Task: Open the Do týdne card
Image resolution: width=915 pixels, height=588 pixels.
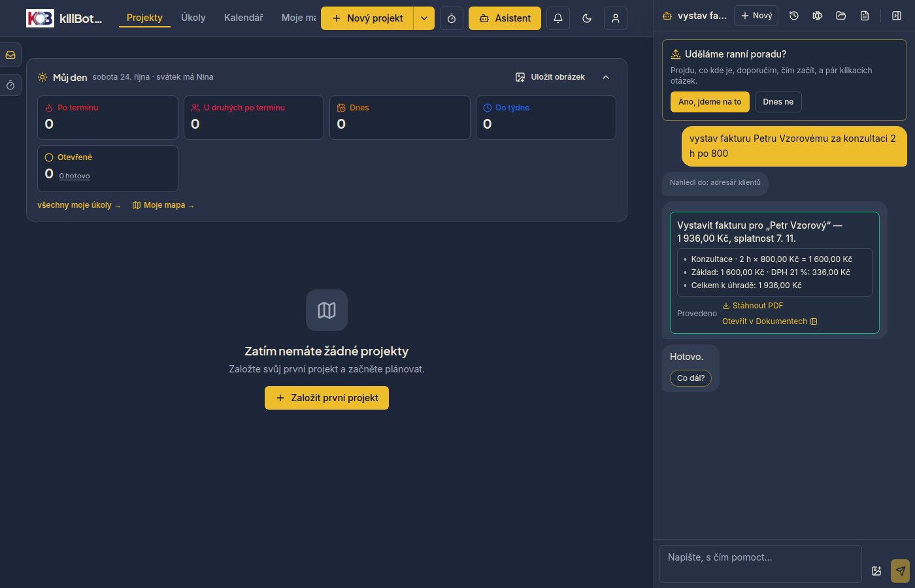Action: (x=546, y=118)
